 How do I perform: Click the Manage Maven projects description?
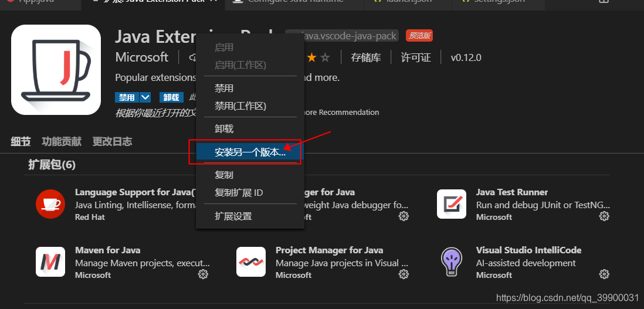[x=143, y=263]
